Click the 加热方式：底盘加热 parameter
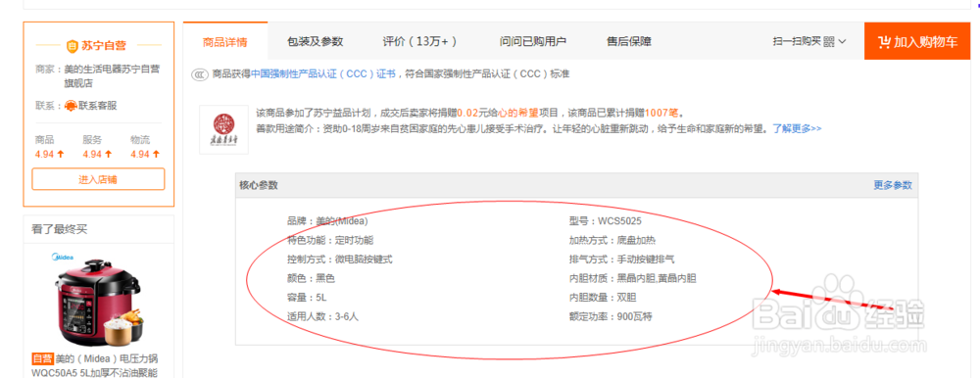Viewport: 980px width, 378px height. click(612, 240)
